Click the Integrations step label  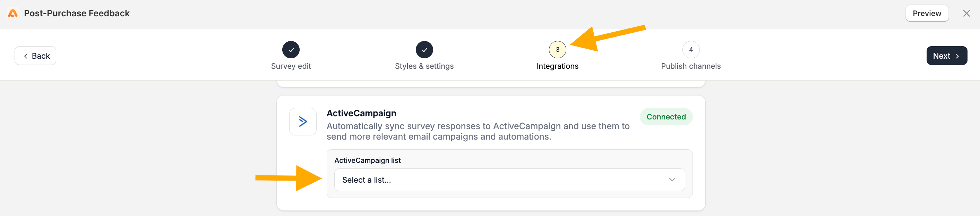click(x=557, y=66)
